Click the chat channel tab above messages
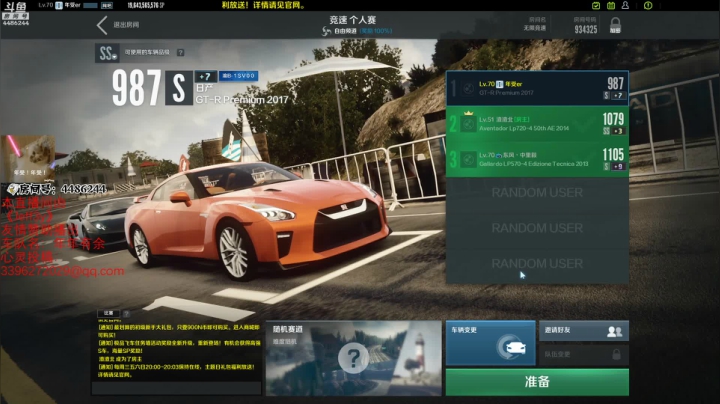This screenshot has height=404, width=720. tap(108, 313)
